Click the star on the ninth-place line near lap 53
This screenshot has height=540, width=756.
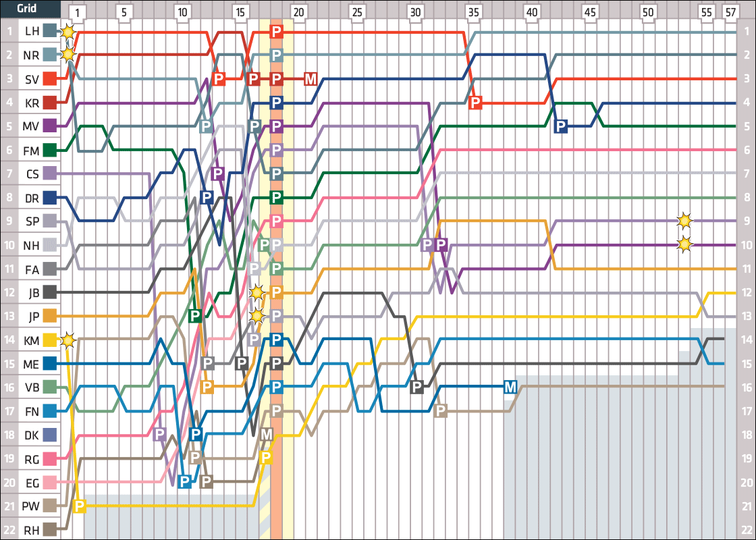pos(684,221)
